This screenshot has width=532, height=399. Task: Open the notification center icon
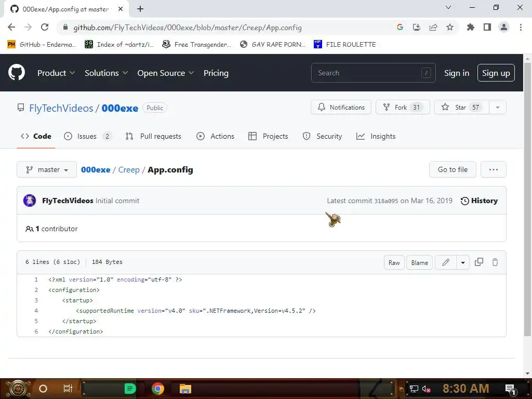[511, 389]
